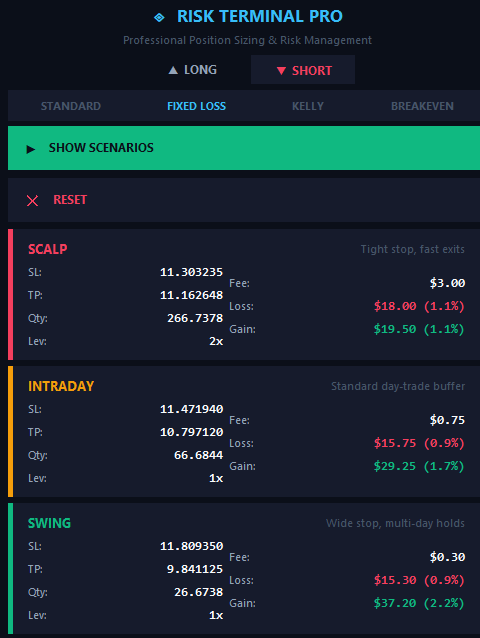Click the INTRADAY card heading
This screenshot has width=480, height=638.
tap(61, 386)
